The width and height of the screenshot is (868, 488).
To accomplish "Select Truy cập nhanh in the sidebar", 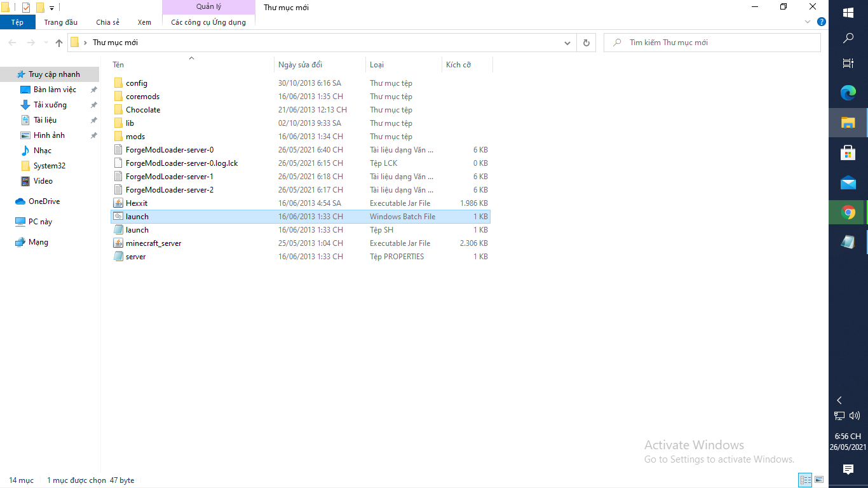I will (x=50, y=74).
